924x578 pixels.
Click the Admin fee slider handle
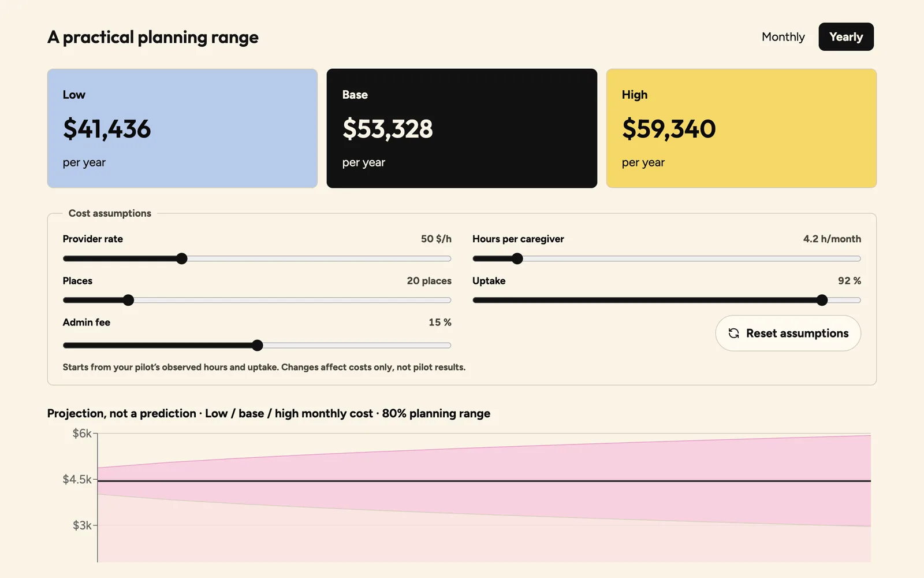click(258, 346)
